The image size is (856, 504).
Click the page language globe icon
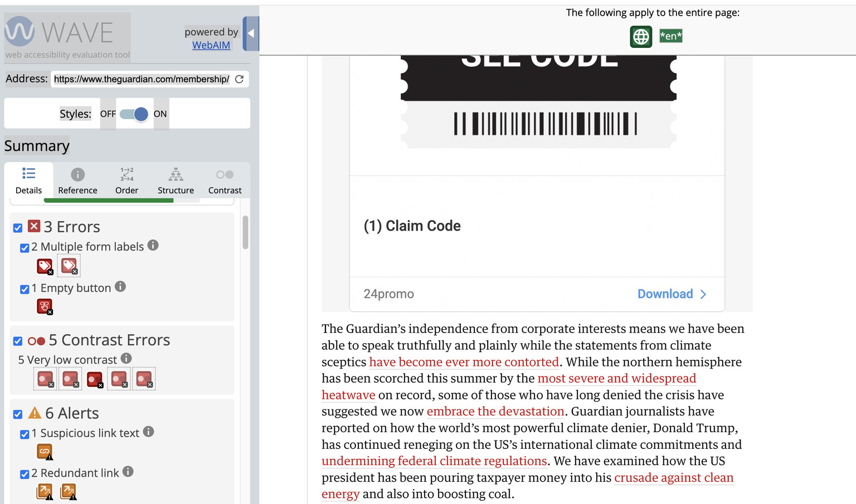(x=641, y=37)
